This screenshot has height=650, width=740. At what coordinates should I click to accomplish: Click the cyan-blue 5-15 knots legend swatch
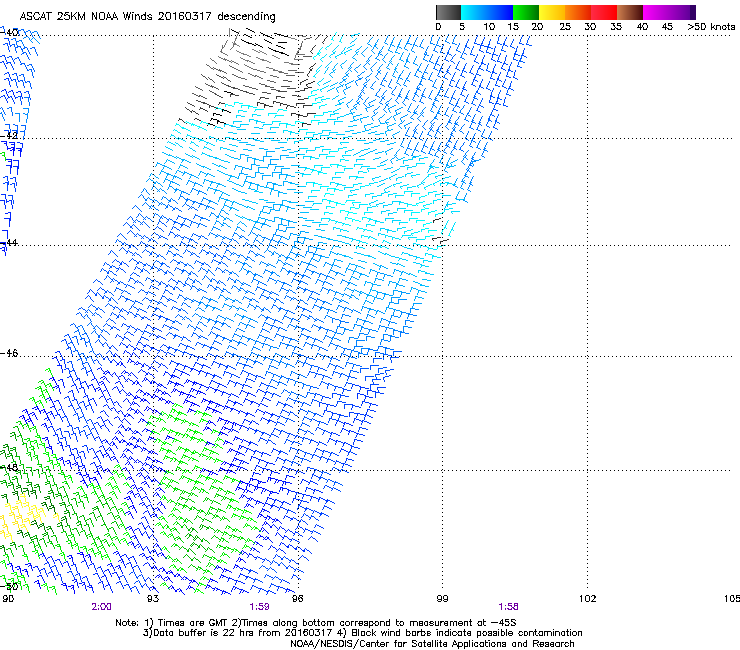[487, 12]
